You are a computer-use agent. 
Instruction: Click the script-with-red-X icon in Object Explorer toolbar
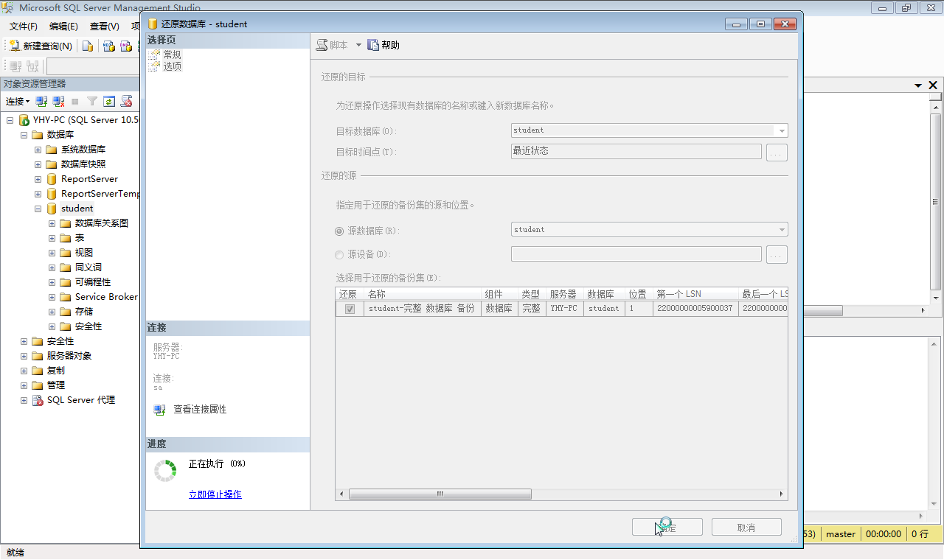point(126,101)
